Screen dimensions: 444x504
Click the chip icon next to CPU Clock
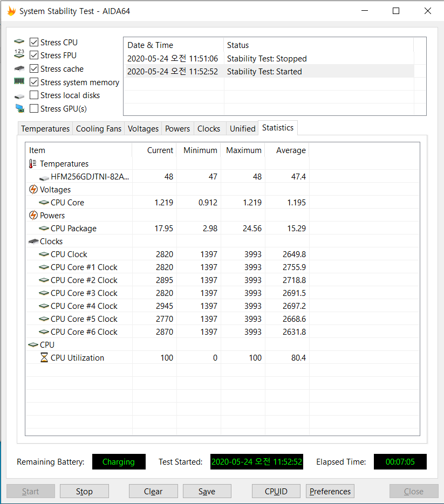coord(44,254)
